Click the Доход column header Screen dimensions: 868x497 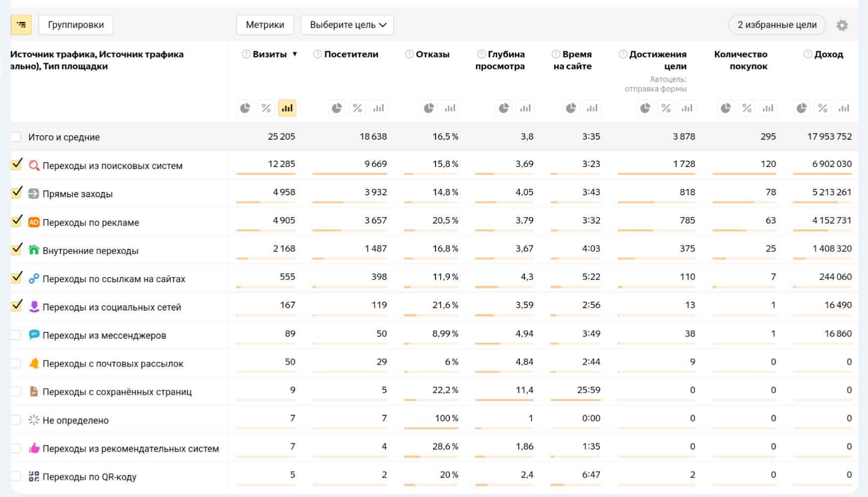(x=828, y=54)
